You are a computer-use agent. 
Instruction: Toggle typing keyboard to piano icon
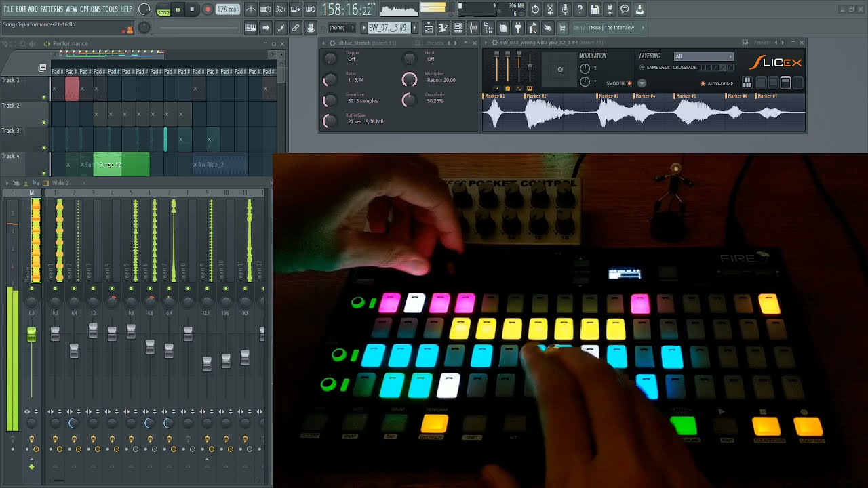(251, 28)
